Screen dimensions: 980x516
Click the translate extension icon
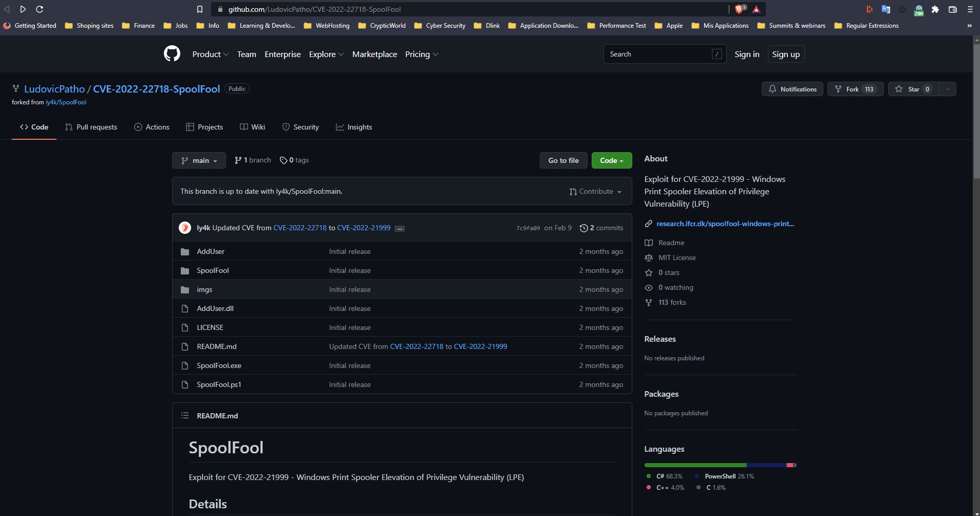(886, 9)
